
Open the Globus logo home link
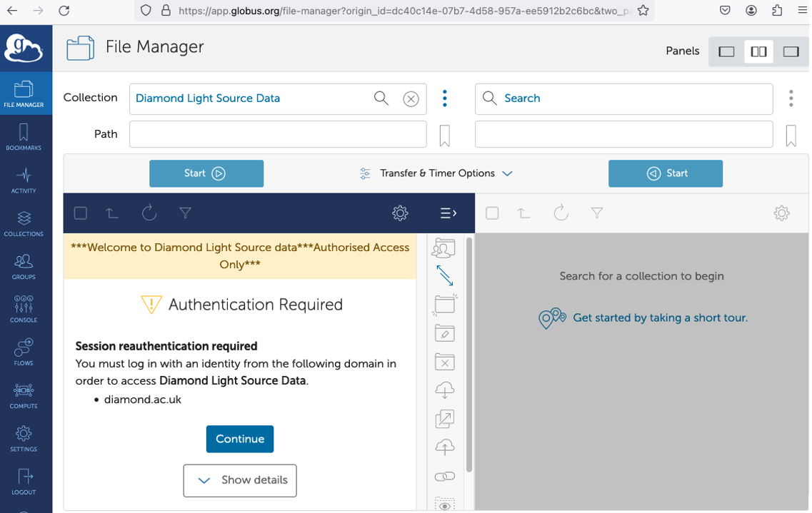(x=24, y=48)
